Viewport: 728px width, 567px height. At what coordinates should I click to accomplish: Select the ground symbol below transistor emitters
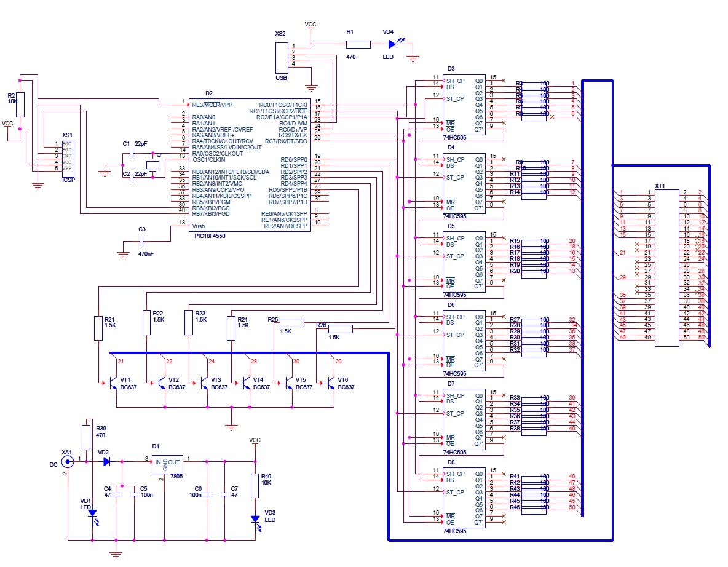click(231, 427)
